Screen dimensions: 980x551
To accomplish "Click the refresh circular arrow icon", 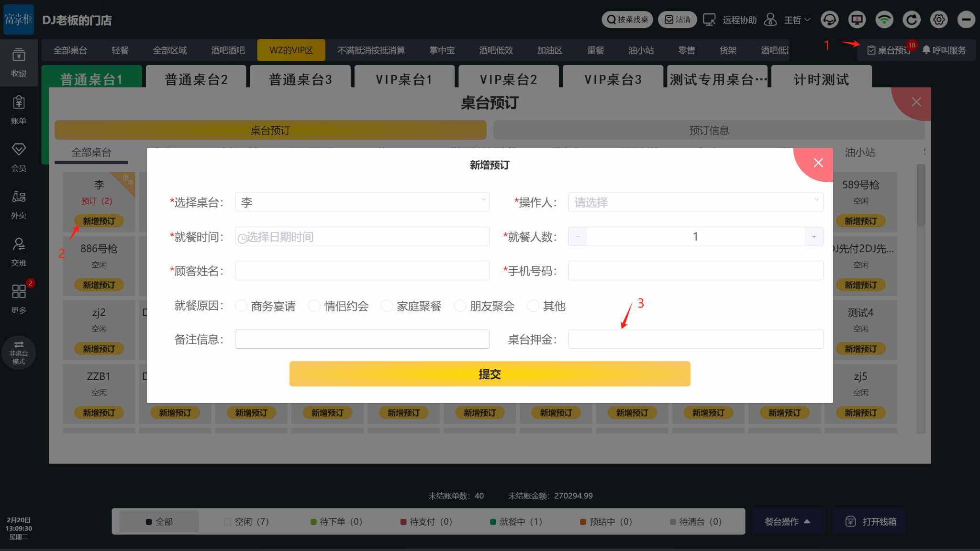I will pos(912,20).
